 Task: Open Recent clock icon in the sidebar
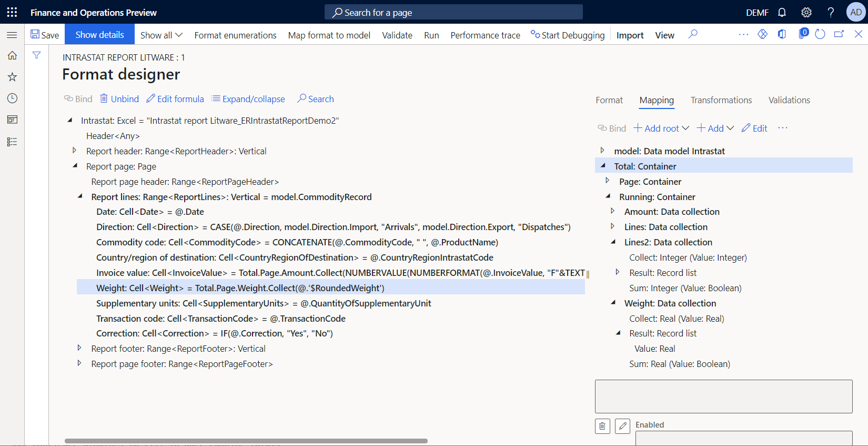click(12, 98)
